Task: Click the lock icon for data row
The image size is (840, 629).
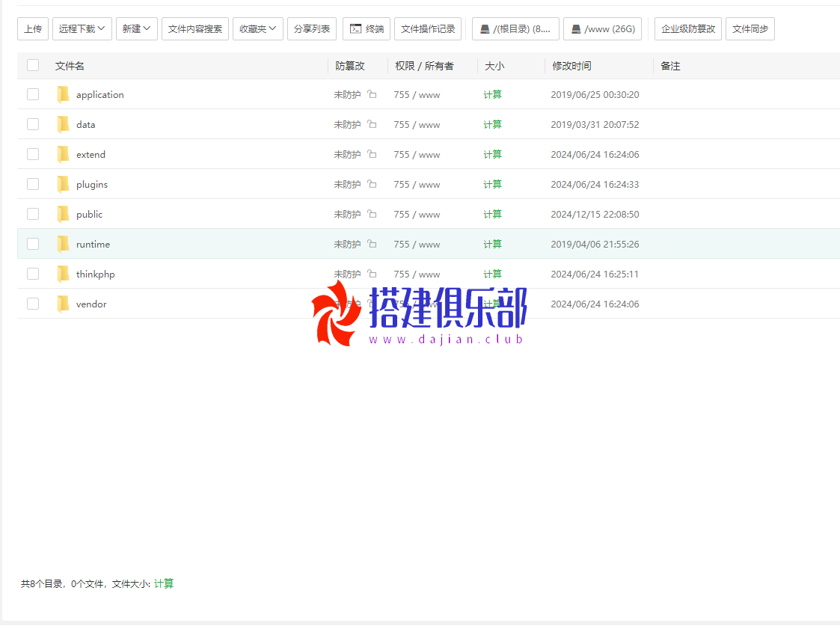Action: pos(372,124)
